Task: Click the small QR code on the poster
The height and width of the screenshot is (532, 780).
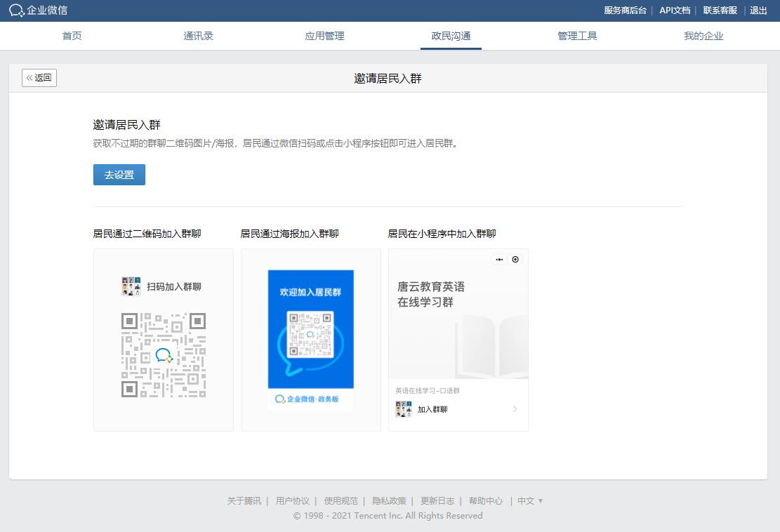Action: (310, 334)
